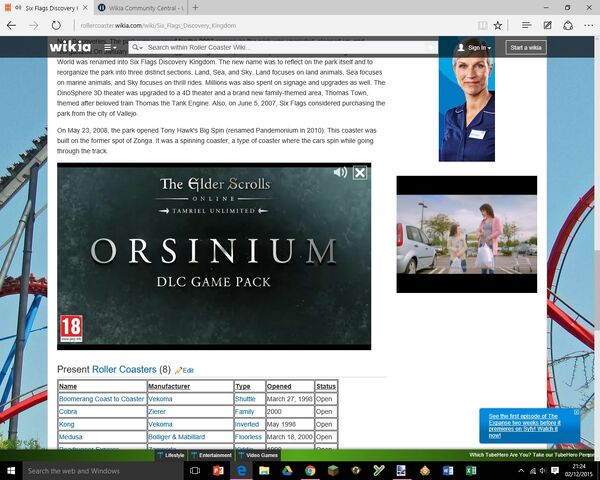Click the Wikia logo
The image size is (600, 480).
click(x=70, y=47)
